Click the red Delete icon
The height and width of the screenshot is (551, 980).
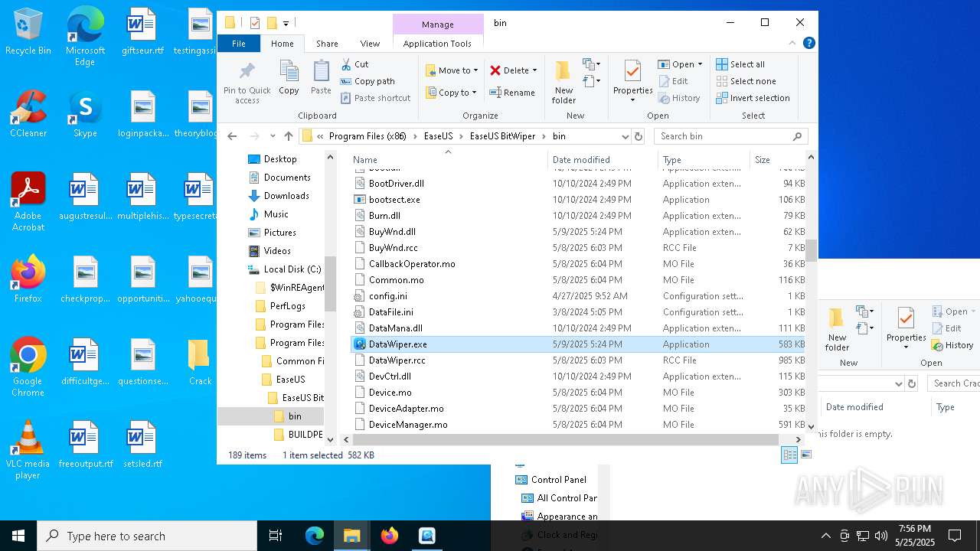495,70
